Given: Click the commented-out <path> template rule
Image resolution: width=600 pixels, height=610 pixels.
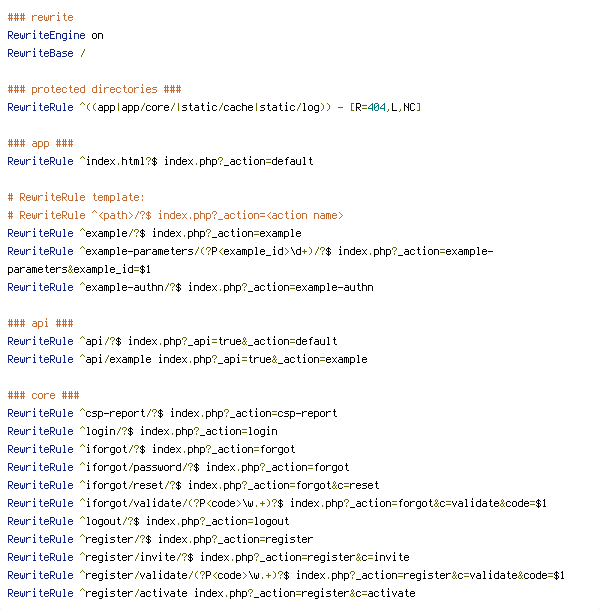Looking at the screenshot, I should point(175,215).
